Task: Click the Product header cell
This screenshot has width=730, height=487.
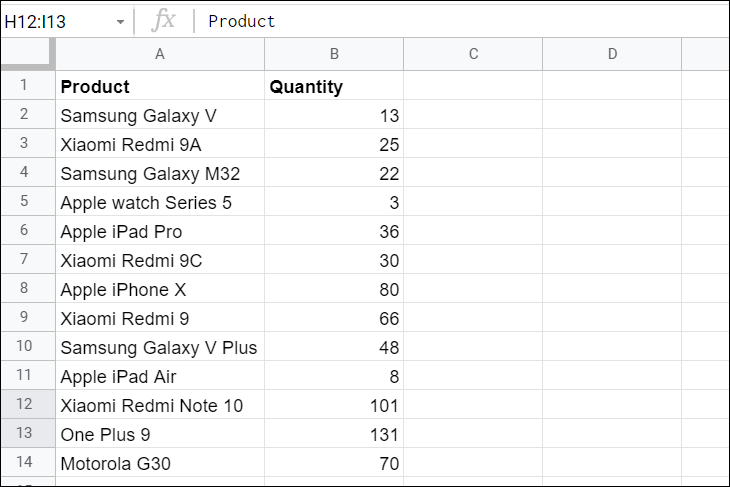Action: pyautogui.click(x=160, y=86)
